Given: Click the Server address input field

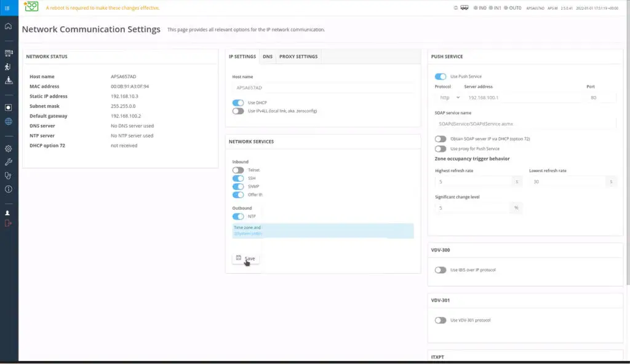Looking at the screenshot, I should [x=523, y=97].
